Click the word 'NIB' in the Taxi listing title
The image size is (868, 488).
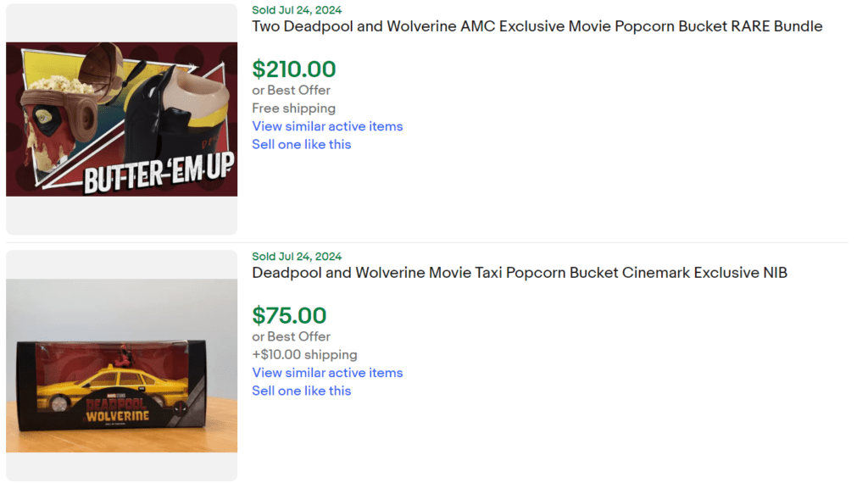tap(776, 273)
